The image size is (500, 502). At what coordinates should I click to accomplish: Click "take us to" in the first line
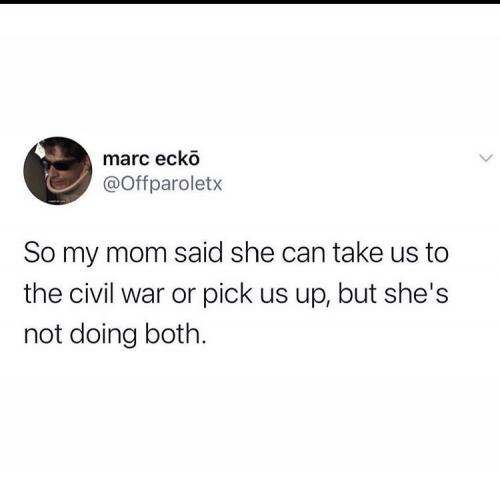tap(391, 253)
